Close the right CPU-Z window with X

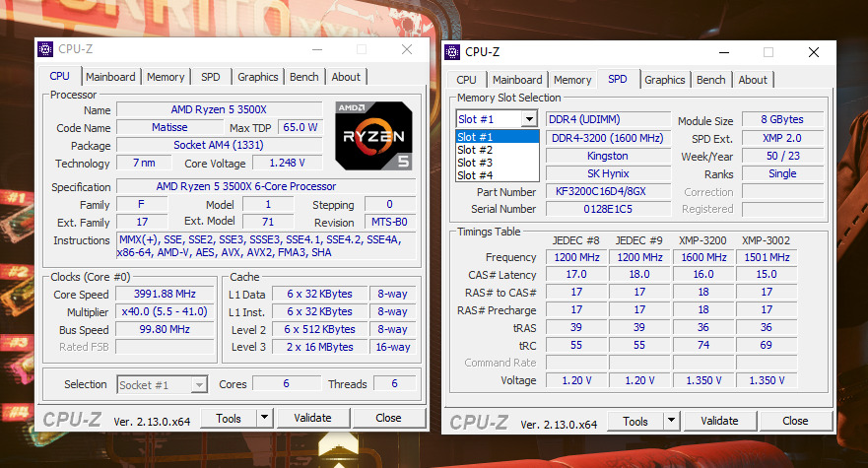click(813, 52)
